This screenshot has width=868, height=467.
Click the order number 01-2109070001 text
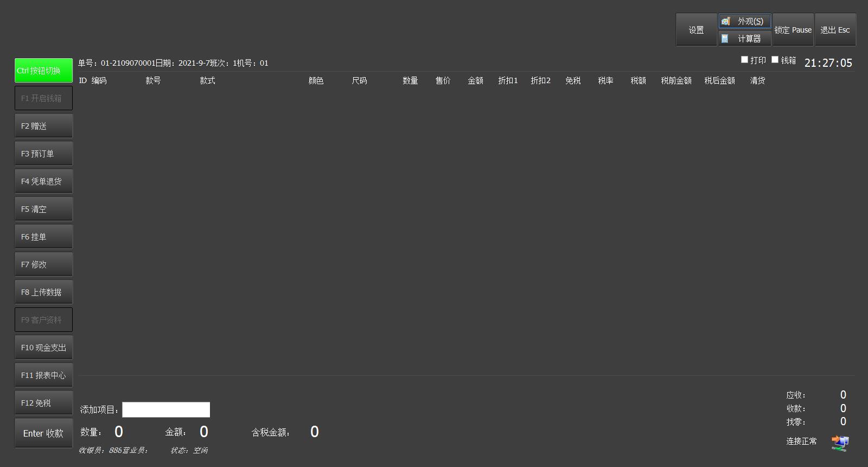pyautogui.click(x=129, y=63)
